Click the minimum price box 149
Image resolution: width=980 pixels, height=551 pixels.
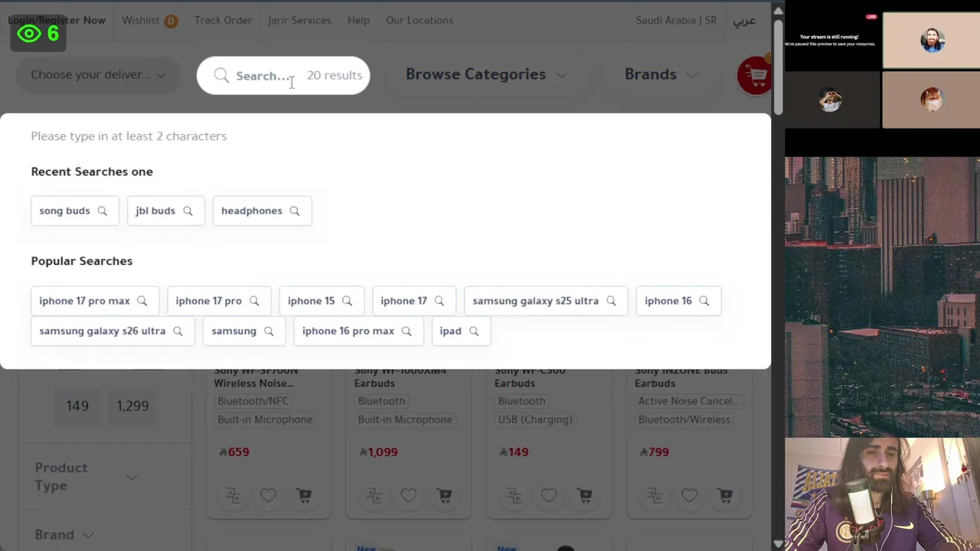pos(77,406)
